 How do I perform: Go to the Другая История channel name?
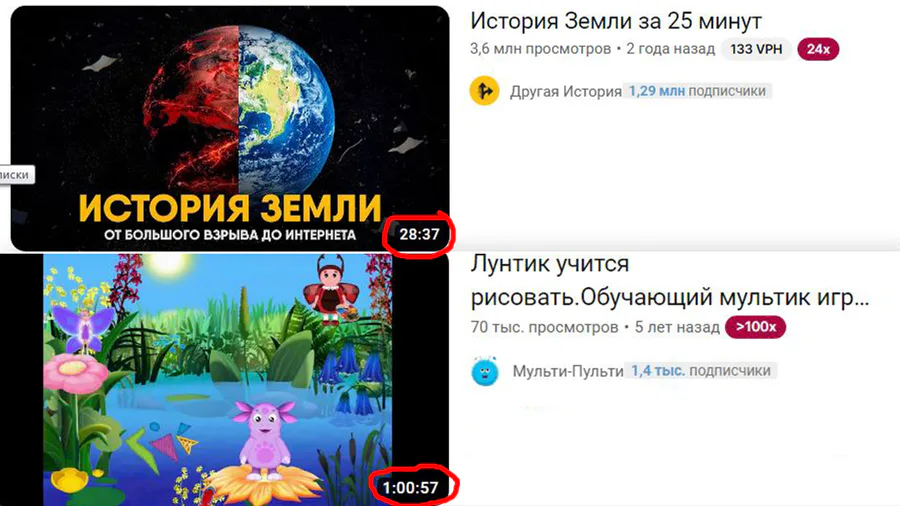click(565, 91)
